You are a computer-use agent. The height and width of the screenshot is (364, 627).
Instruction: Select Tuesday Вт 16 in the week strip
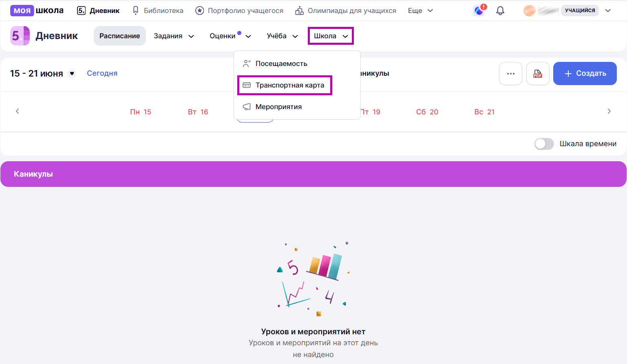click(198, 112)
